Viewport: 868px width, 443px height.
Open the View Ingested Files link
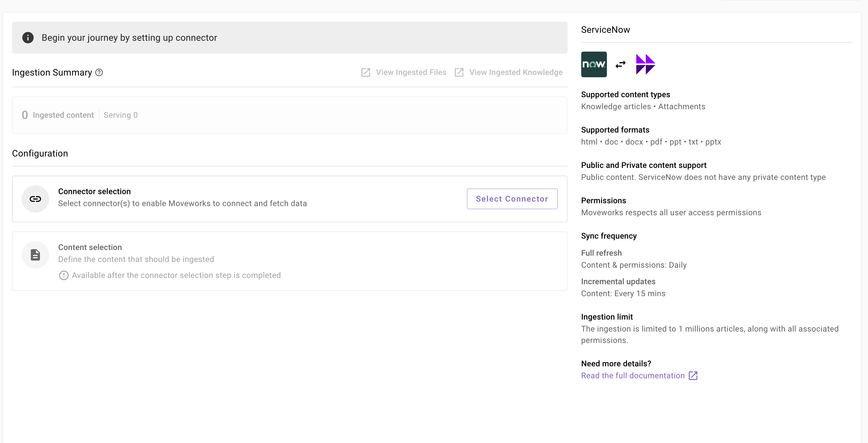[411, 72]
